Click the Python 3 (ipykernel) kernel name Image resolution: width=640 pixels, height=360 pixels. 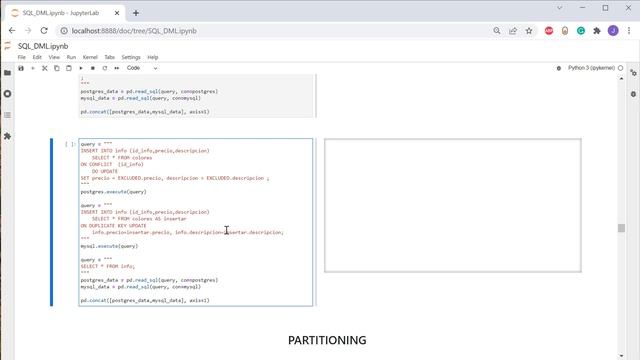591,68
